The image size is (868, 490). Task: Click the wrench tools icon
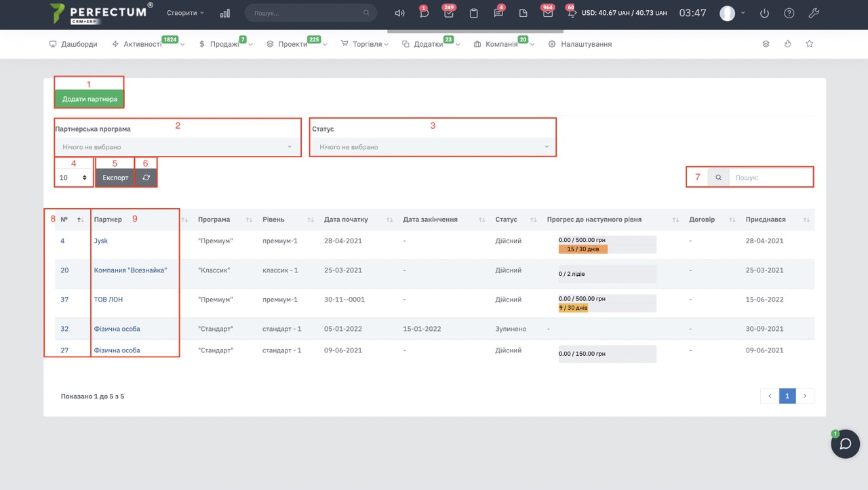814,14
